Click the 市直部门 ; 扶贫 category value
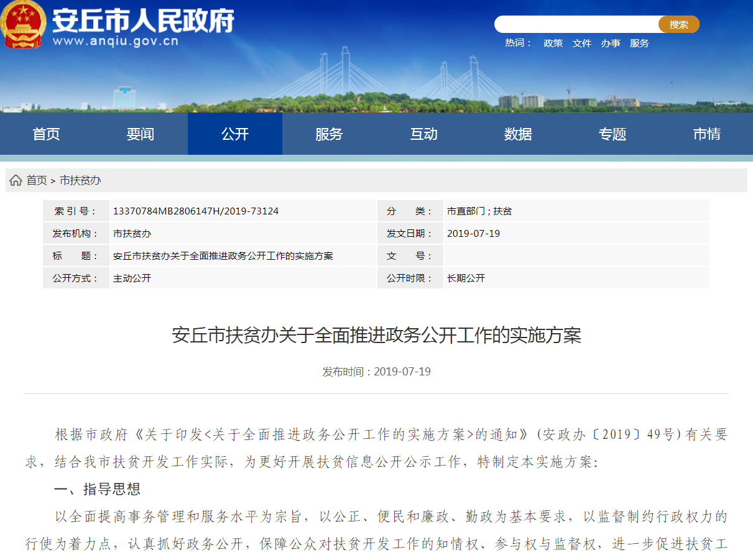Image resolution: width=753 pixels, height=560 pixels. coord(479,211)
